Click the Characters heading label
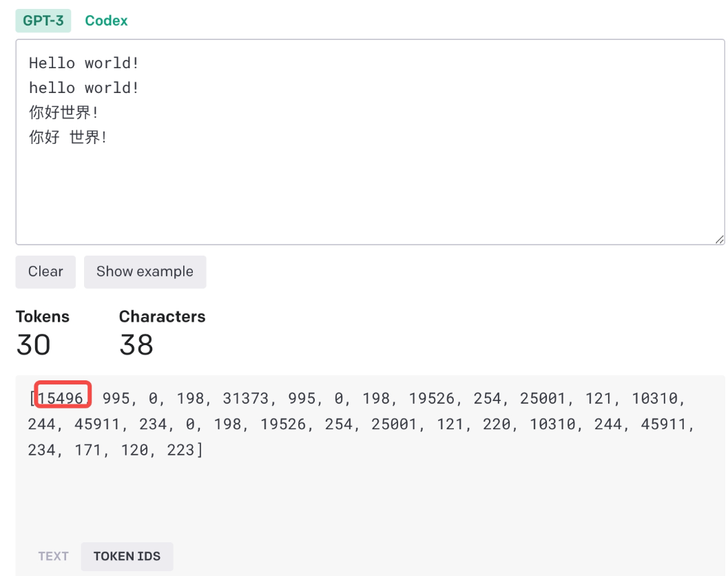This screenshot has height=576, width=728. [x=162, y=317]
